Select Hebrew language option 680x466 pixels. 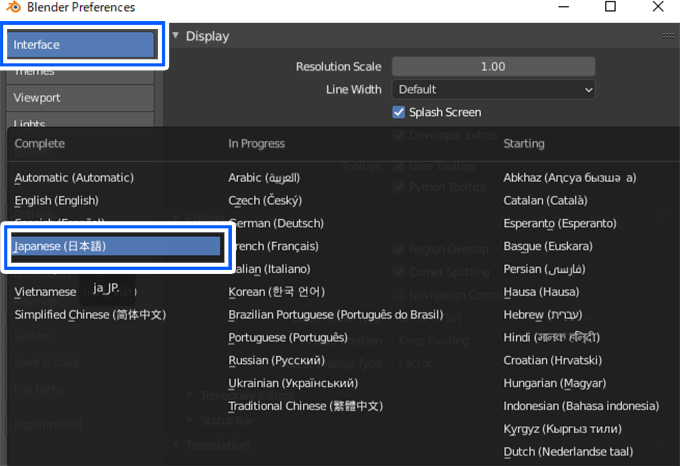[543, 315]
